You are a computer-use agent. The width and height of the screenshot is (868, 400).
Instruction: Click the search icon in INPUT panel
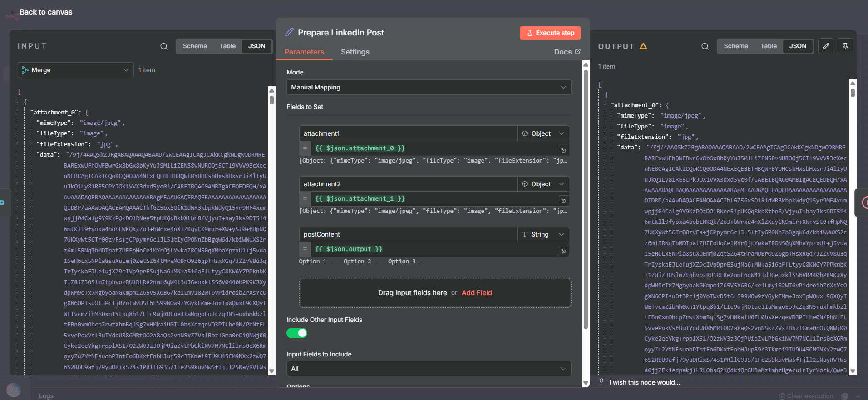coord(164,46)
